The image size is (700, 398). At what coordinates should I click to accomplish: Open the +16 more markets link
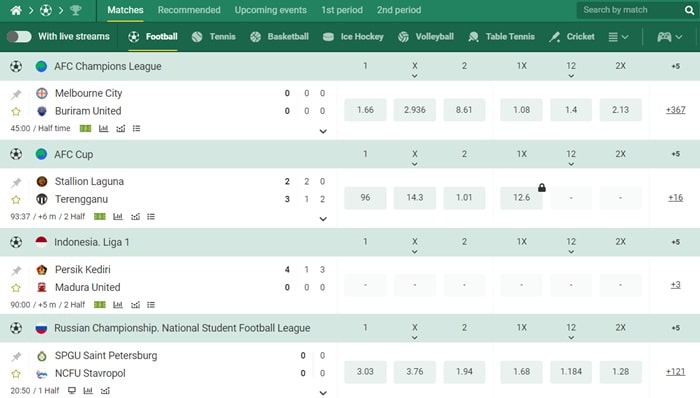click(x=675, y=198)
